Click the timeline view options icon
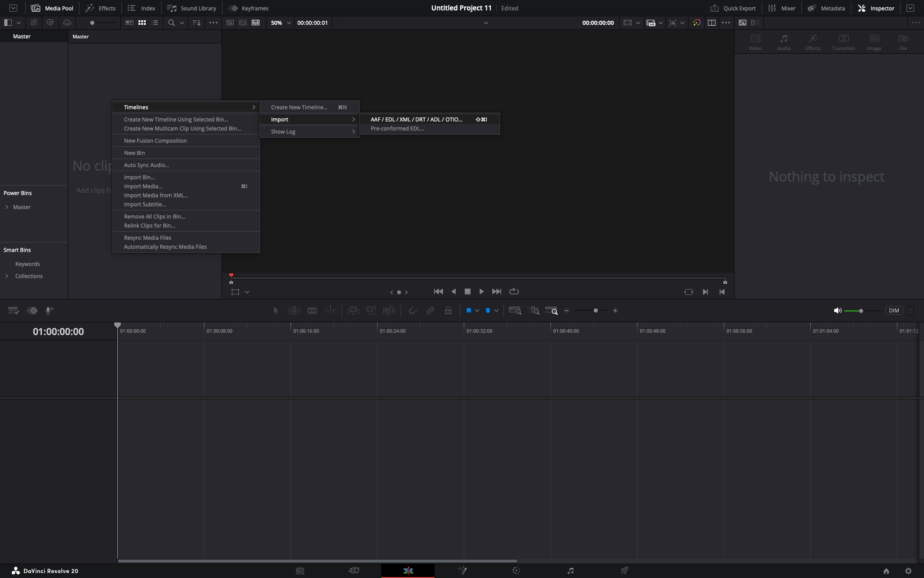The image size is (924, 578). (14, 311)
